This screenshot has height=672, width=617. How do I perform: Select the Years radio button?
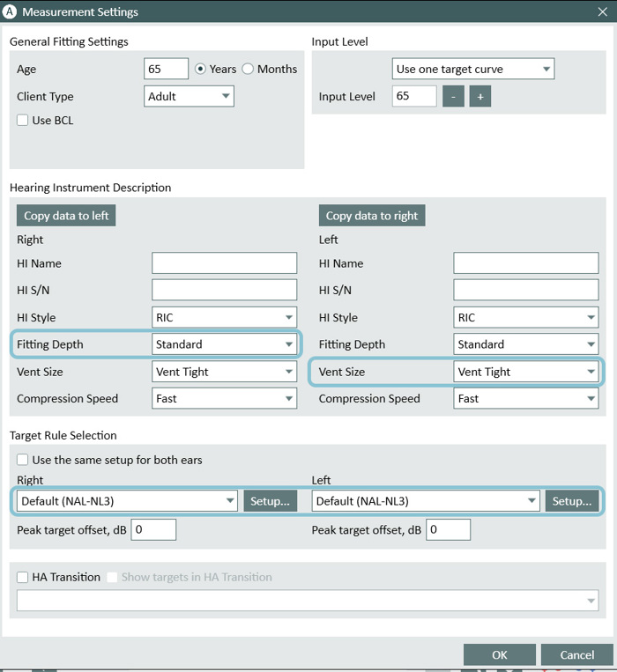[x=200, y=69]
